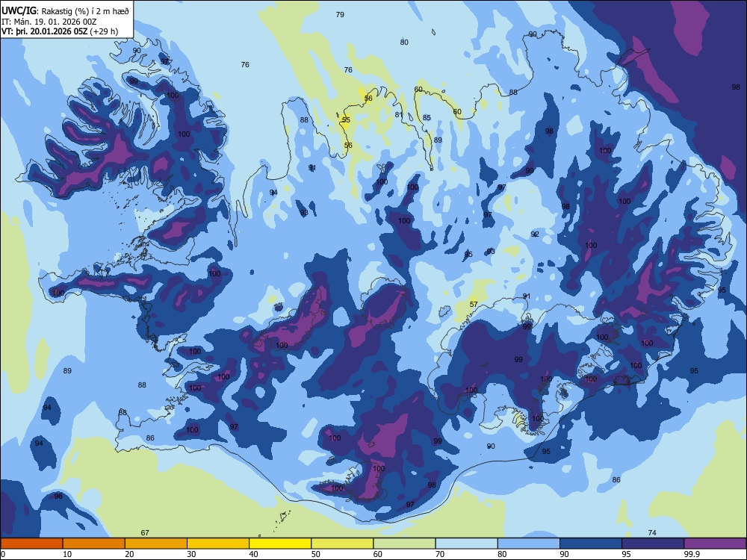The width and height of the screenshot is (747, 560).
Task: Click the '30' legend scale label
Action: (x=191, y=554)
